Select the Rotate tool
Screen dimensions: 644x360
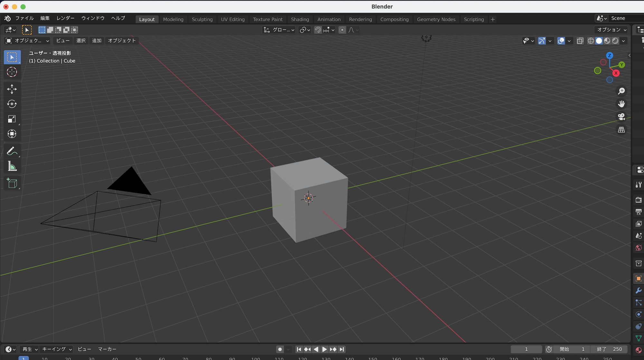(12, 104)
